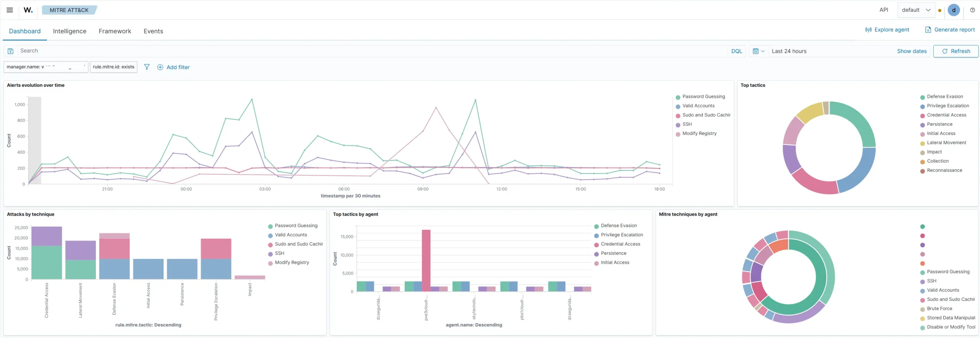This screenshot has width=980, height=338.
Task: Open the Framework tab
Action: tap(115, 31)
